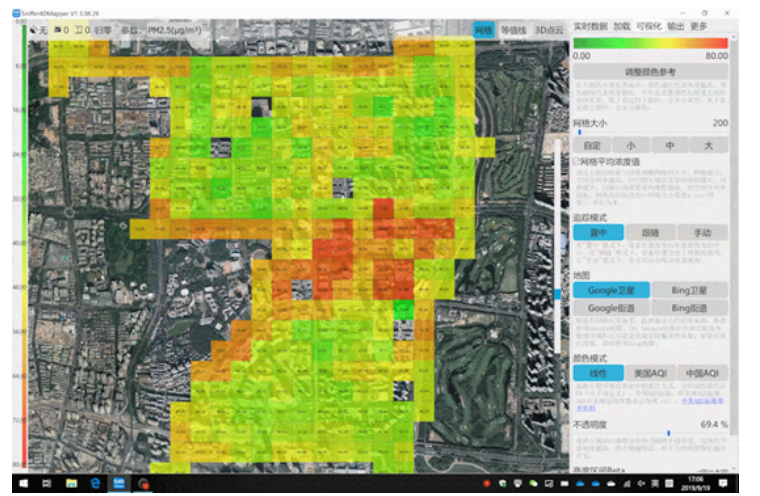The width and height of the screenshot is (760, 496).
Task: Click the 不透明度 opacity slider handle
Action: (669, 433)
